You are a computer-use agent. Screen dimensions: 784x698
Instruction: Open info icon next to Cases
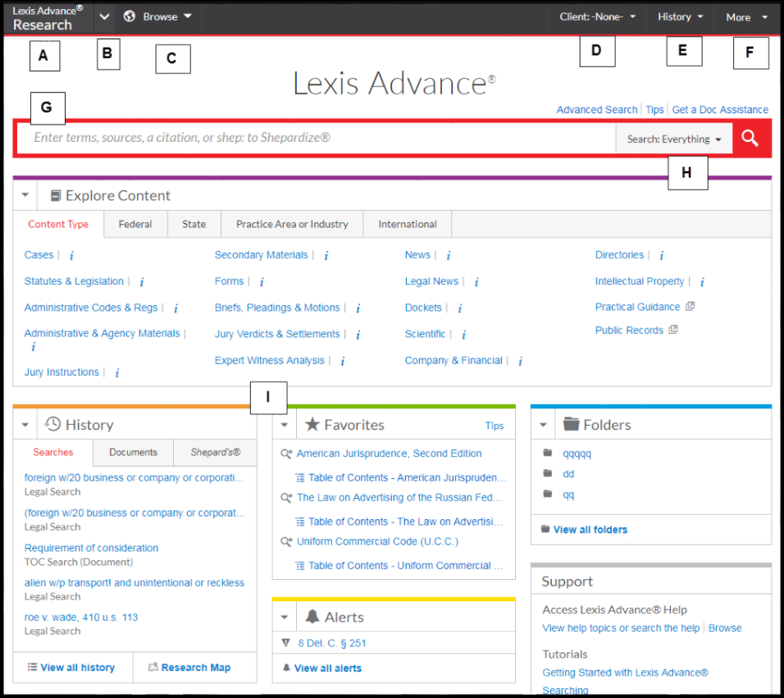[x=71, y=256]
